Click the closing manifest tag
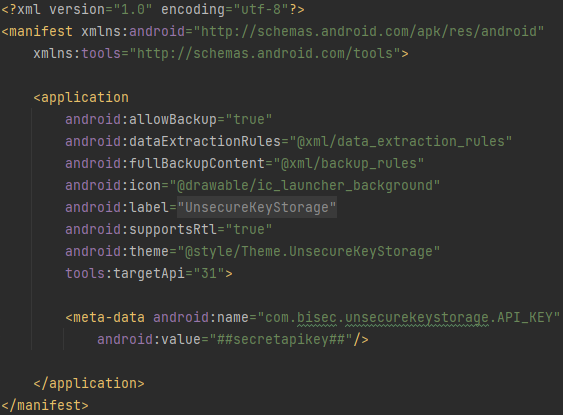The image size is (563, 415). tap(45, 405)
